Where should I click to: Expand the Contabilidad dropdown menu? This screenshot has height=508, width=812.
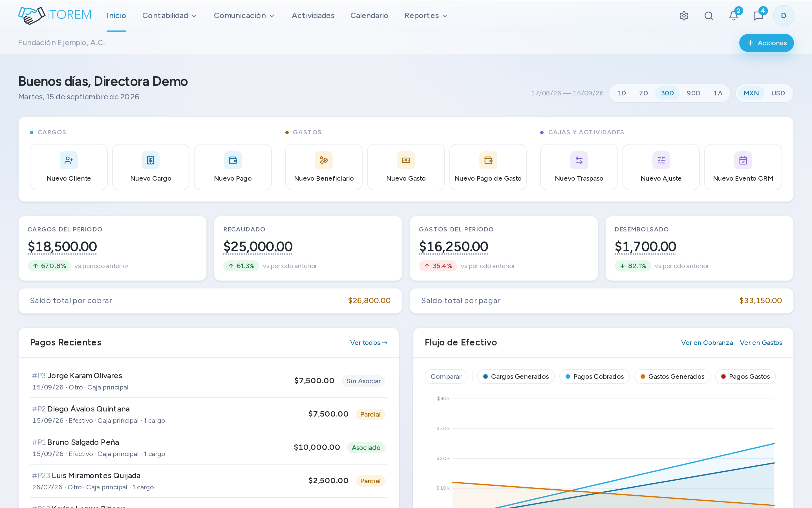coord(169,16)
